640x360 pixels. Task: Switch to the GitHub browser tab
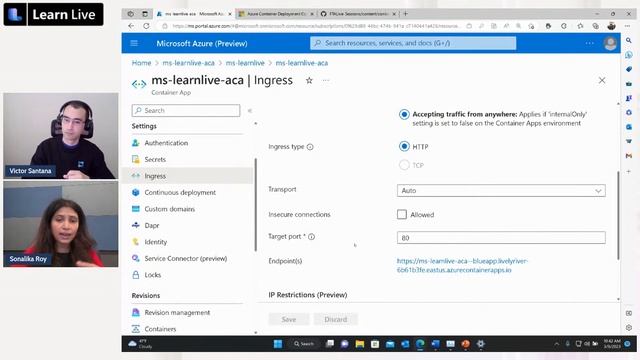(358, 14)
